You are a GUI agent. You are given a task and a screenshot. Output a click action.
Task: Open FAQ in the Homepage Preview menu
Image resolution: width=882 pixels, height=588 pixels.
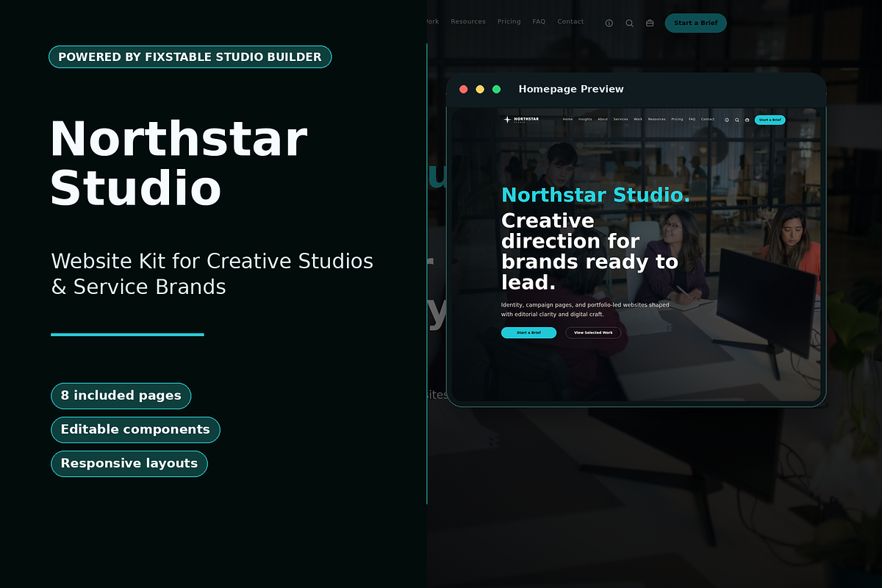692,119
